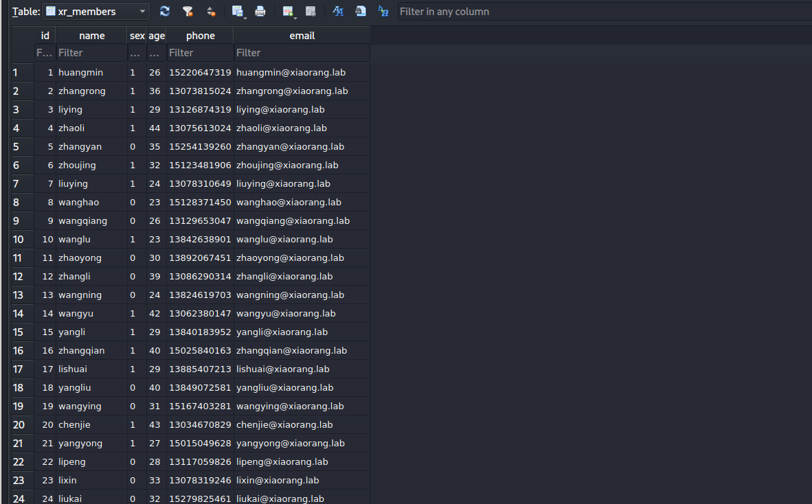Clear the sorting order icon
The image size is (812, 504).
[x=211, y=11]
